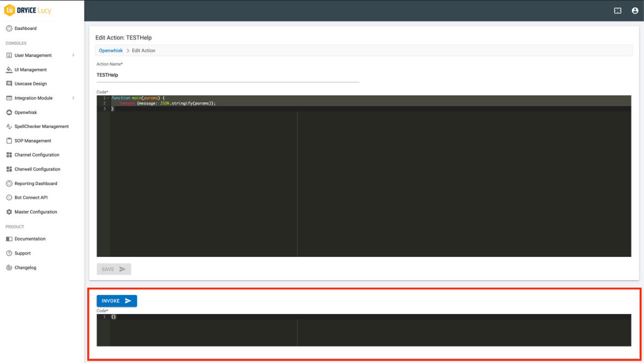
Task: Click the SpellChecker Management icon
Action: point(9,126)
